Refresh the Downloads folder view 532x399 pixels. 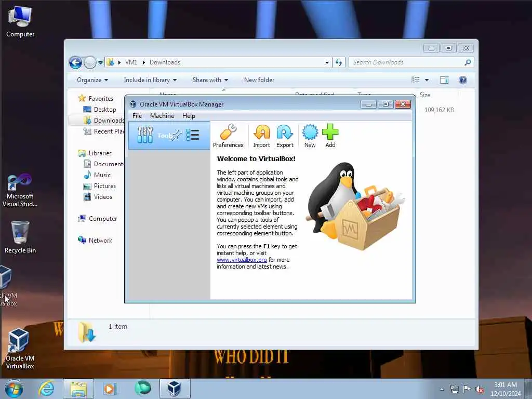click(339, 62)
